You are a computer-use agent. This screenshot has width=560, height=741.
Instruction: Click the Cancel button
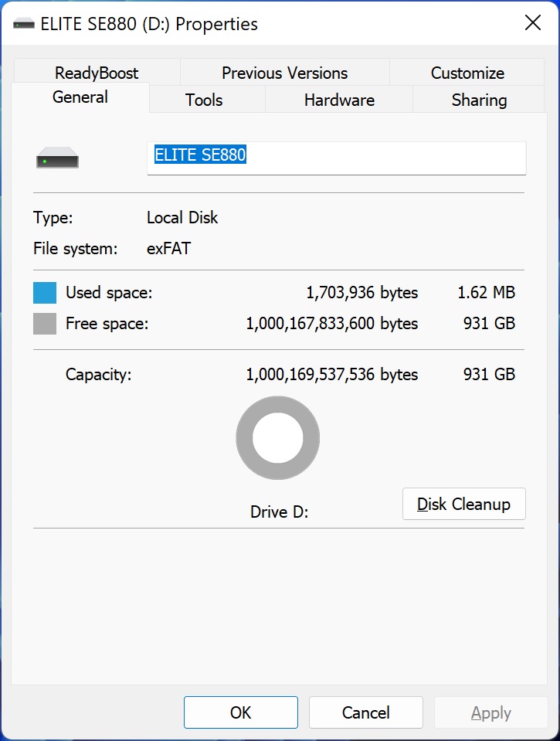[366, 712]
